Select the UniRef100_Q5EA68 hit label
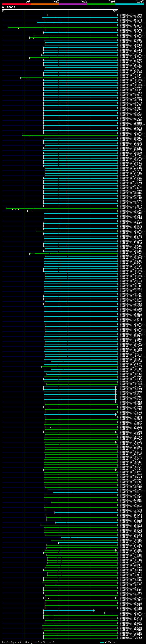 tap(131, 65)
